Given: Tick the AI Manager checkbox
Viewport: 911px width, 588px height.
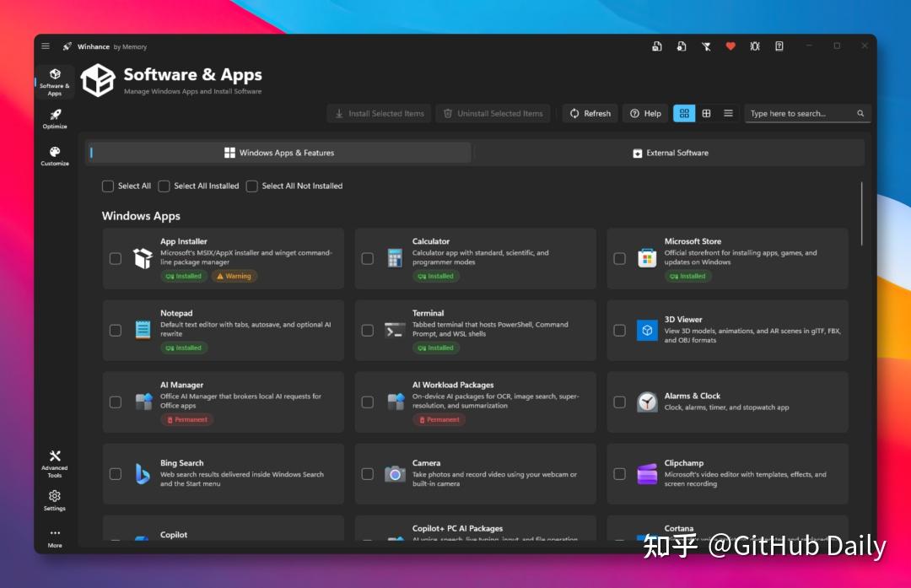Looking at the screenshot, I should (x=116, y=402).
